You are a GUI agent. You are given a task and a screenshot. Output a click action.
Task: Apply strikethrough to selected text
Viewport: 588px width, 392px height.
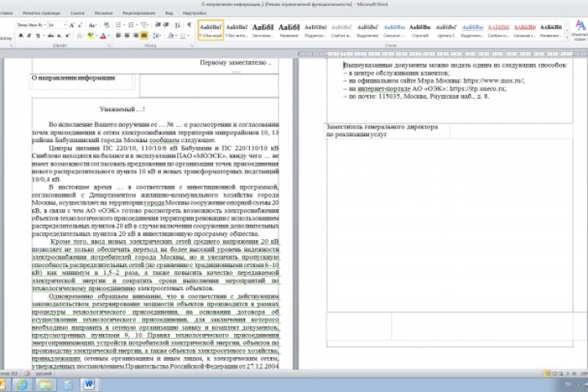tap(51, 36)
